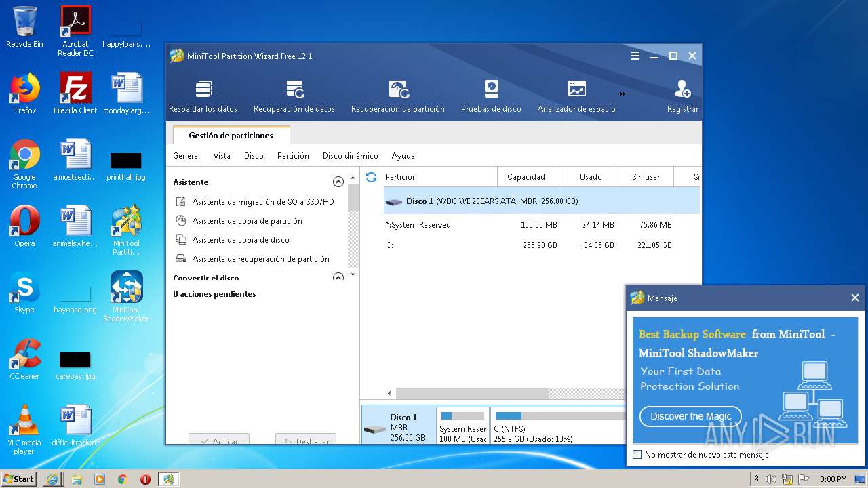Open Firefox desktop shortcut

tap(24, 94)
